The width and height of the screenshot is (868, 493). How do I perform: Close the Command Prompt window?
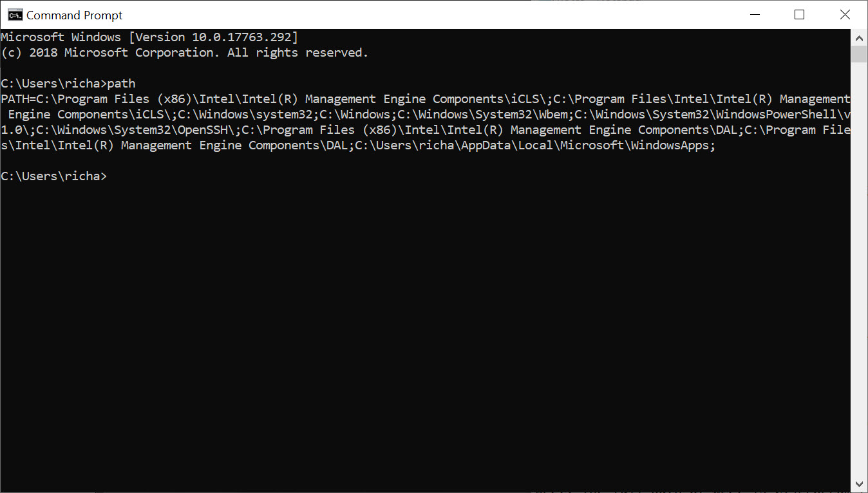tap(845, 14)
